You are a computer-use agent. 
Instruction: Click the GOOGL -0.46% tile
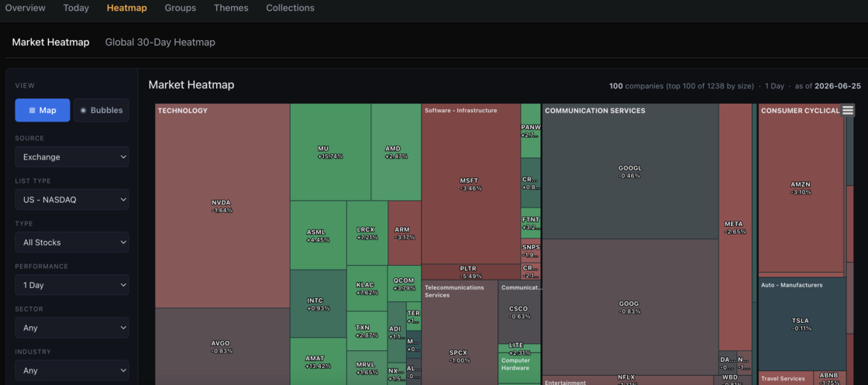(x=630, y=171)
